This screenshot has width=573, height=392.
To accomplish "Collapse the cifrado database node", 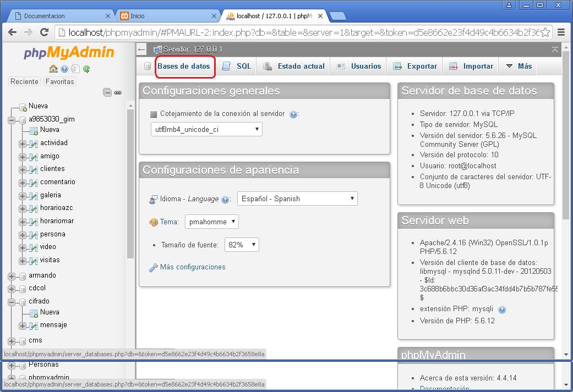I will click(x=12, y=302).
